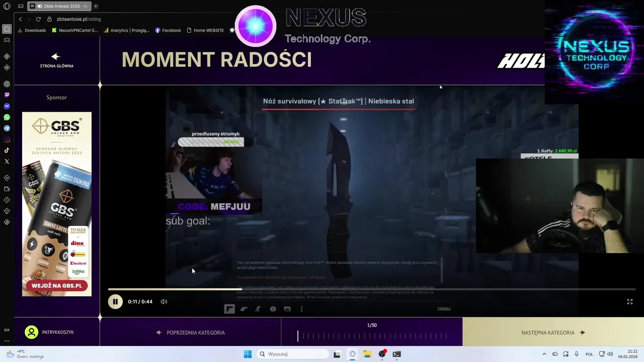The image size is (644, 362).
Task: Open File Explorer from the taskbar
Action: 367,354
